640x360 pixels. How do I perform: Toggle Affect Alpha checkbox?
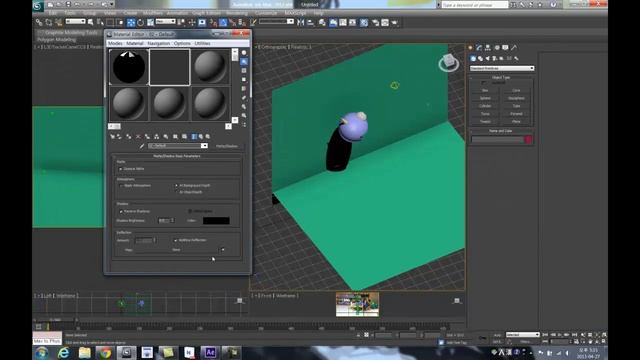pyautogui.click(x=190, y=211)
